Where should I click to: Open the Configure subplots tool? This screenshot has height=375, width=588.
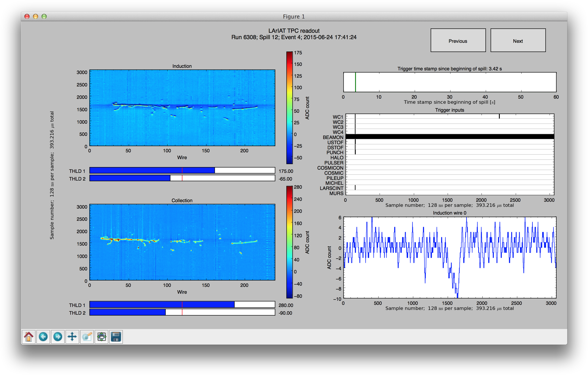click(x=102, y=337)
